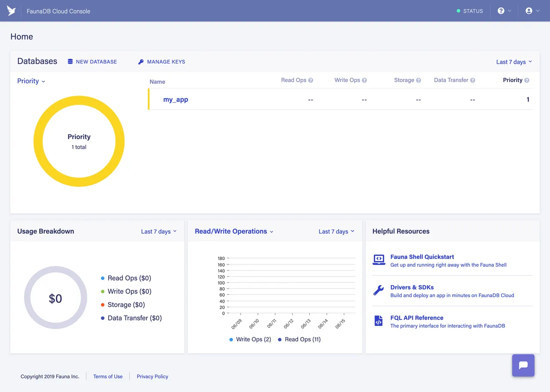Open Drivers & SDKs link
The image size is (550, 392).
click(412, 287)
